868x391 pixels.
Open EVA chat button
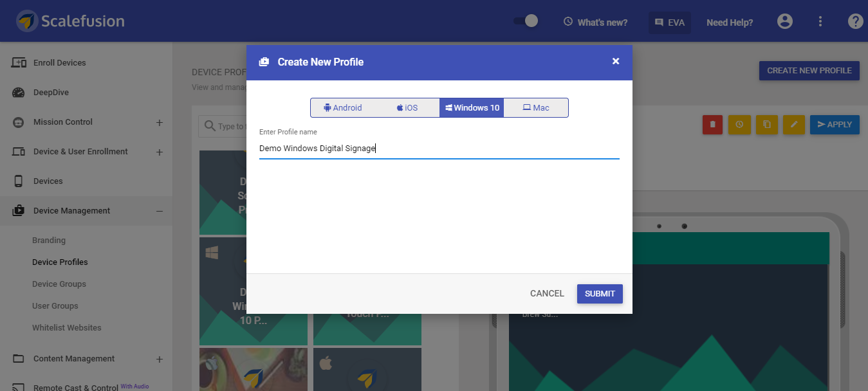click(669, 23)
